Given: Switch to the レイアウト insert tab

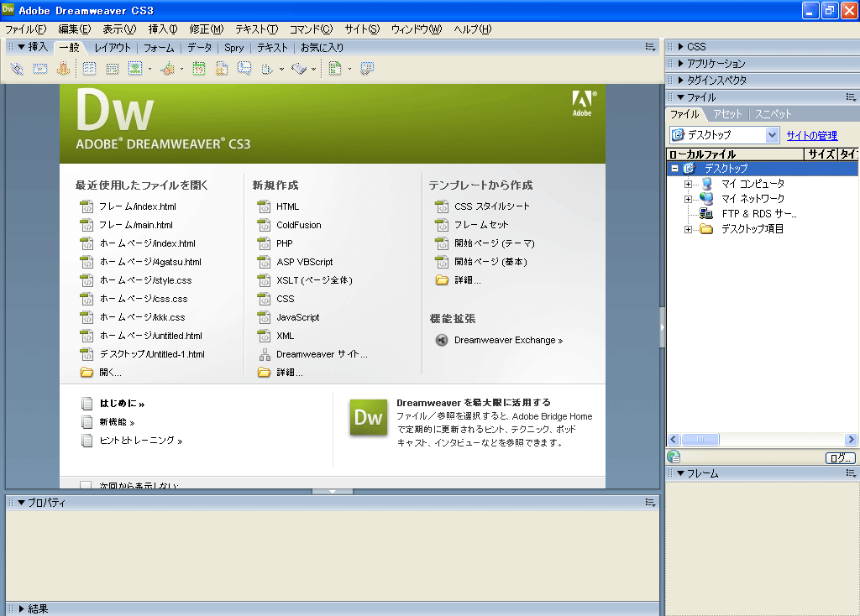Looking at the screenshot, I should pyautogui.click(x=113, y=48).
